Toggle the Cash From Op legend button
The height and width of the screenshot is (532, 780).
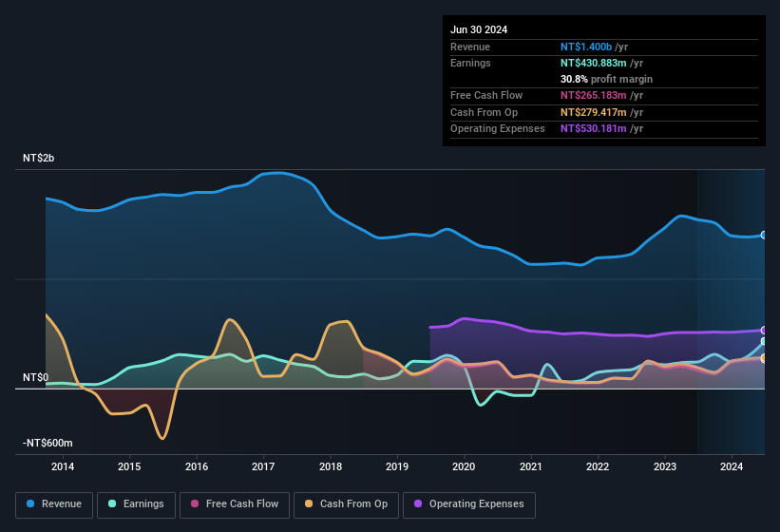(346, 504)
